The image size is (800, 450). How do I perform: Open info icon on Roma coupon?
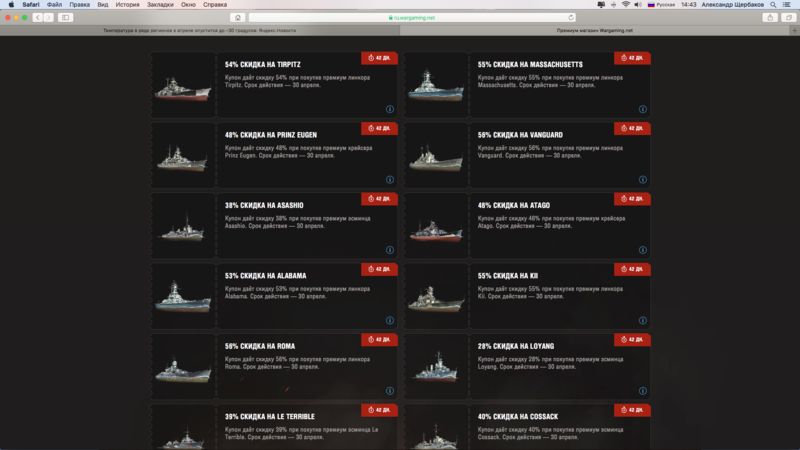pos(390,391)
